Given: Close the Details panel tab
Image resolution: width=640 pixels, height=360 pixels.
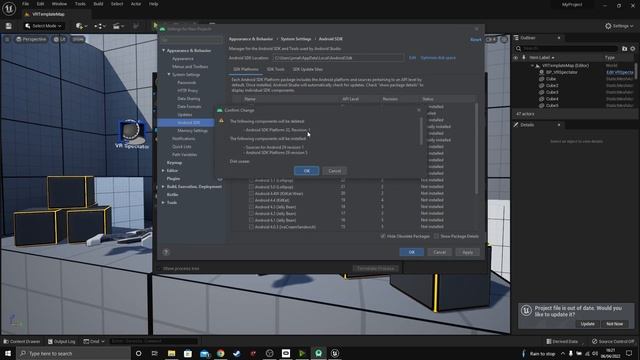Looking at the screenshot, I should [559, 124].
